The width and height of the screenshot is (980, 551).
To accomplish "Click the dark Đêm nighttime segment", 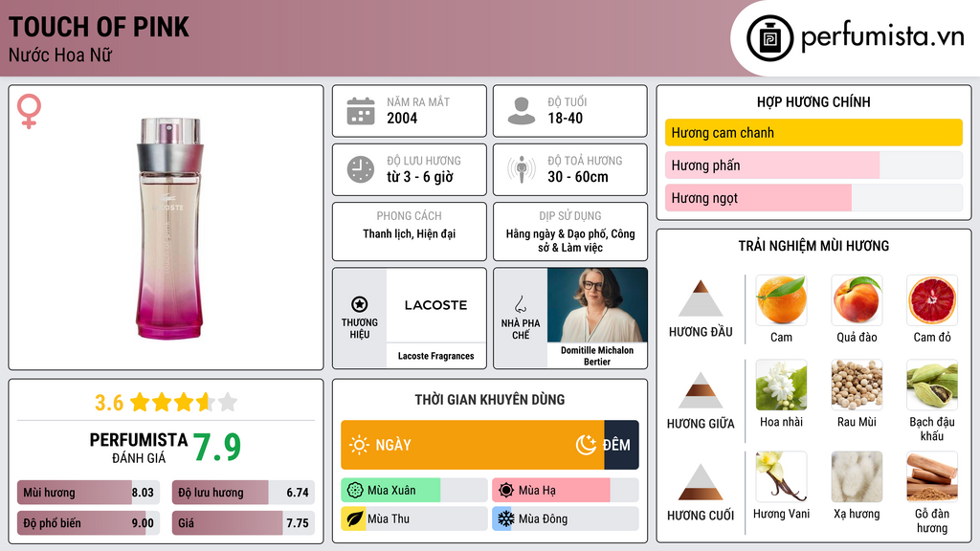I will coord(621,445).
